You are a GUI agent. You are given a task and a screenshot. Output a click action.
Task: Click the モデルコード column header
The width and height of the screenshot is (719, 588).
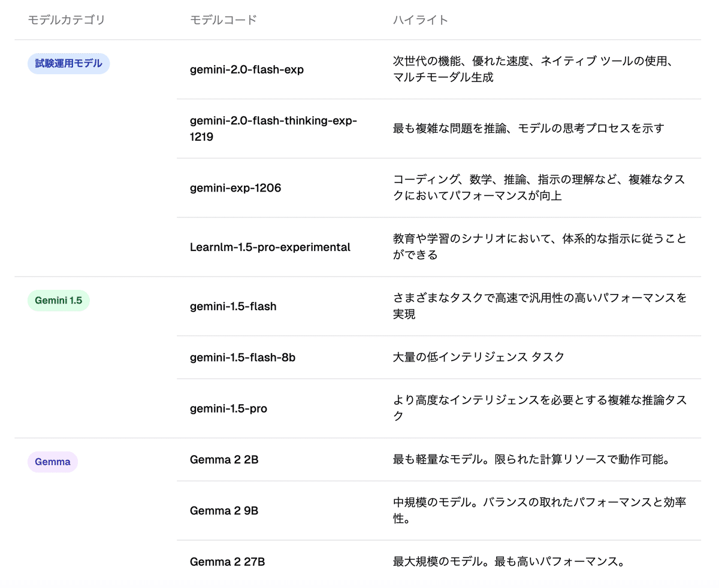[223, 20]
